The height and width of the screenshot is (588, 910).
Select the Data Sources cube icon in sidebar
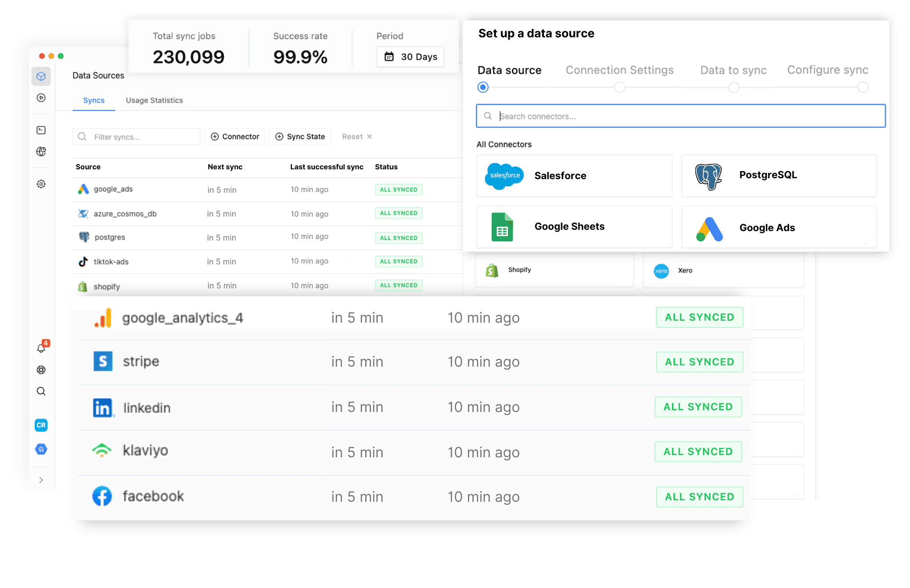tap(41, 76)
